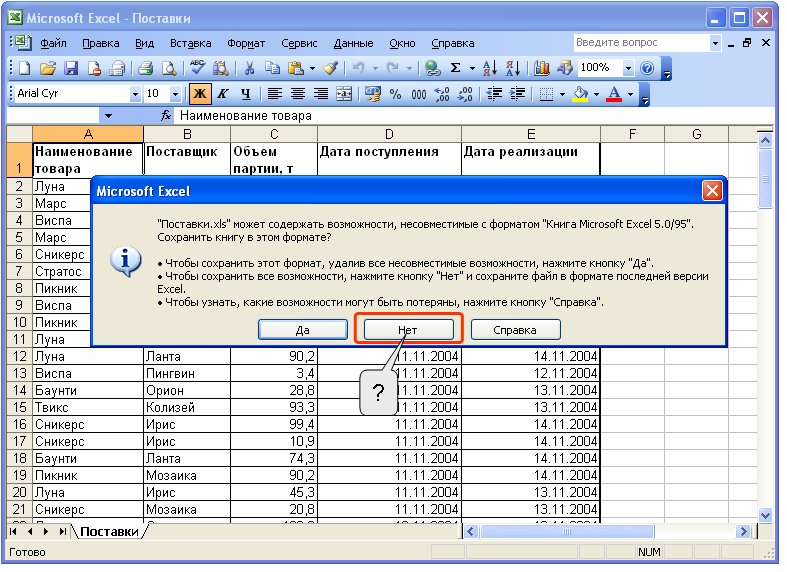Decrease decimal places

465,94
